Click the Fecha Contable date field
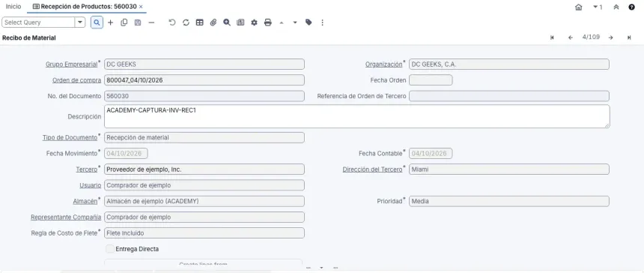 click(x=431, y=153)
